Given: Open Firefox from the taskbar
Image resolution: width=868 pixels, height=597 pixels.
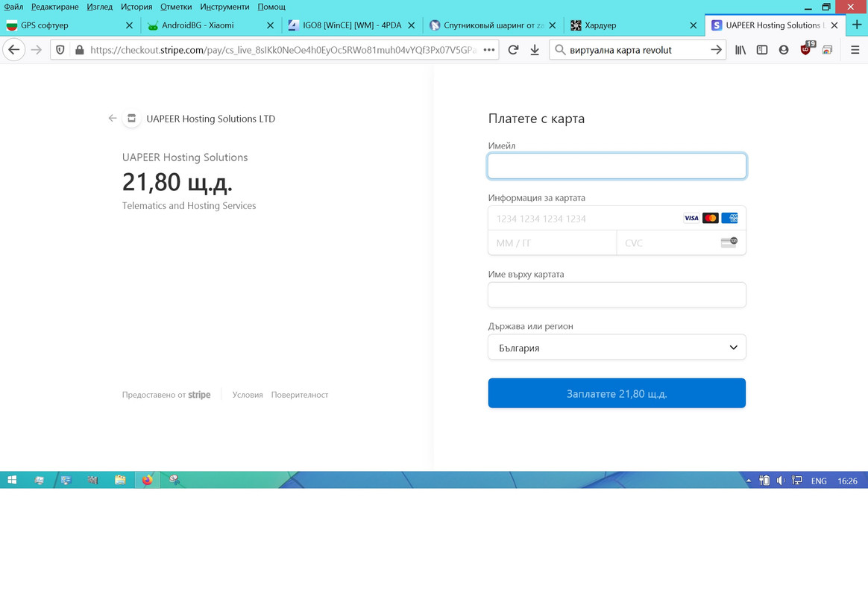Looking at the screenshot, I should coord(147,480).
